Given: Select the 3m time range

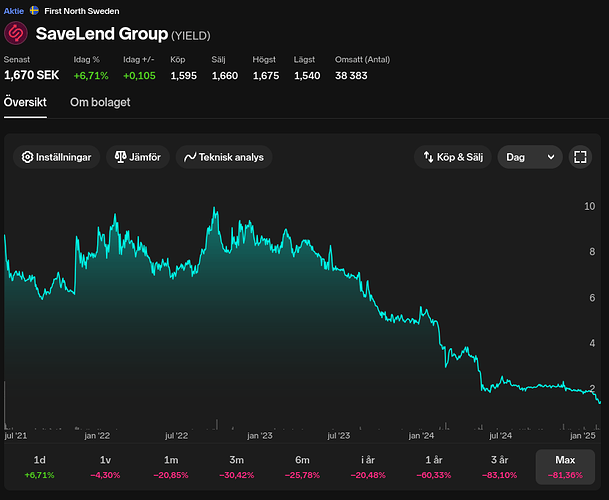Looking at the screenshot, I should [x=237, y=467].
